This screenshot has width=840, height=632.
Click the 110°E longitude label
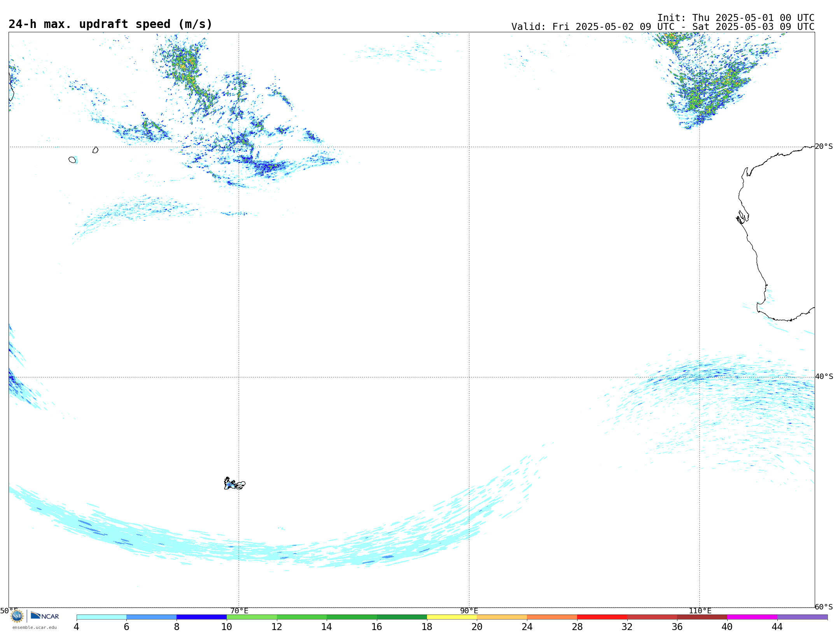click(x=700, y=611)
